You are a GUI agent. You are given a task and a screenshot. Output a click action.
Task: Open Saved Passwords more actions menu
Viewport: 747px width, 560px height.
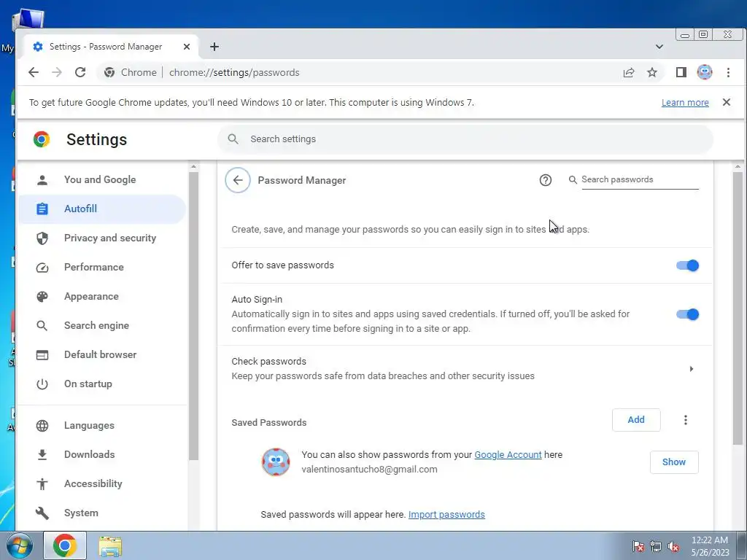[686, 420]
